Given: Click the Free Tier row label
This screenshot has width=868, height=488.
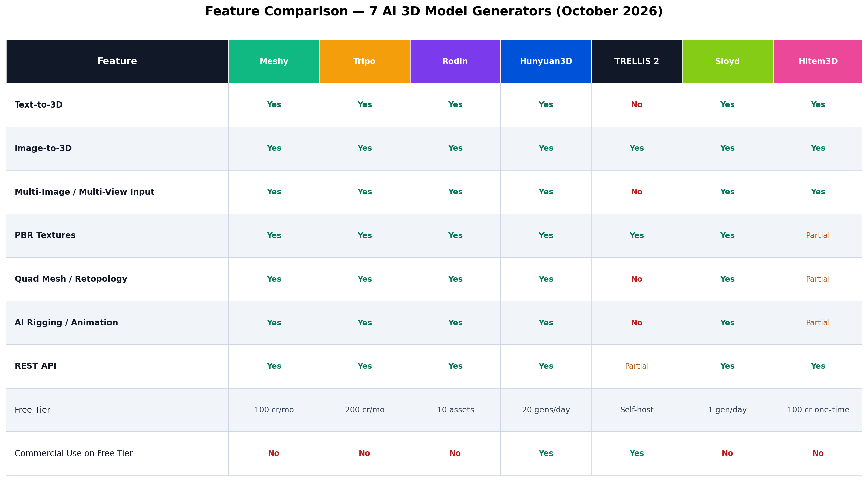Looking at the screenshot, I should coord(32,410).
